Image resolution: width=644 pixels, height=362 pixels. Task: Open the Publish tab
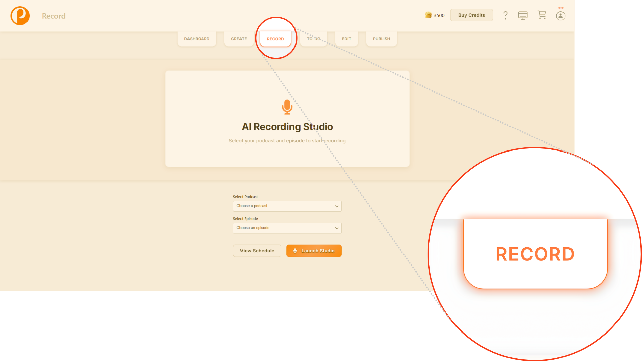coord(381,39)
